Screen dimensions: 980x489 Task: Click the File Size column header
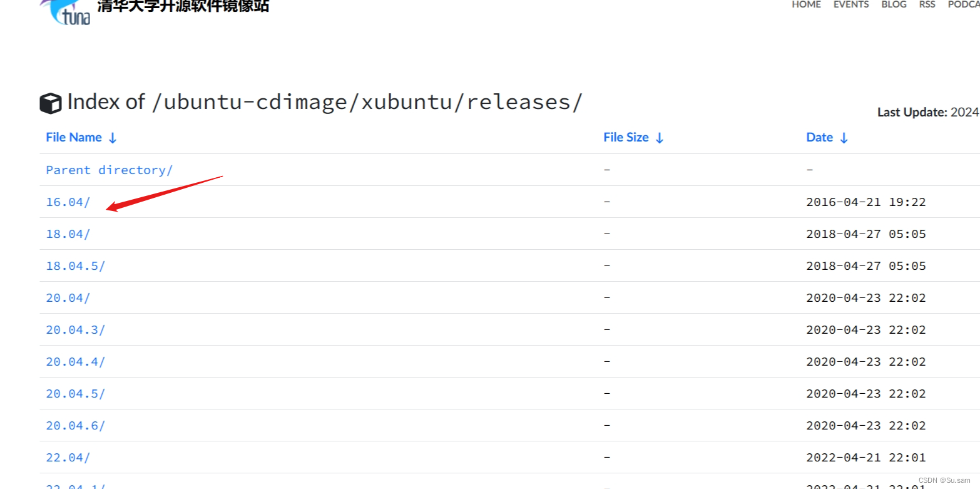(626, 137)
